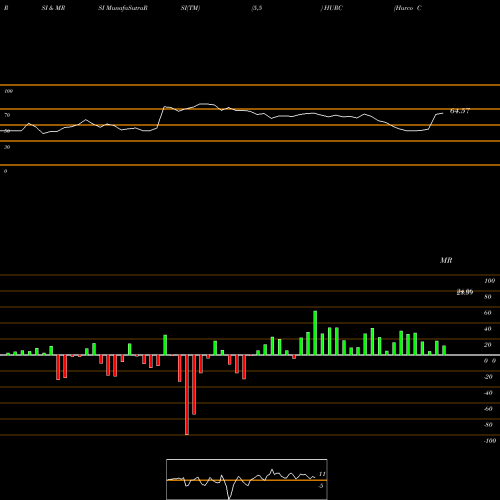Viewport: 500px width, 500px height.
Task: Click the '-5' label in mini chart
Action: (x=321, y=486)
